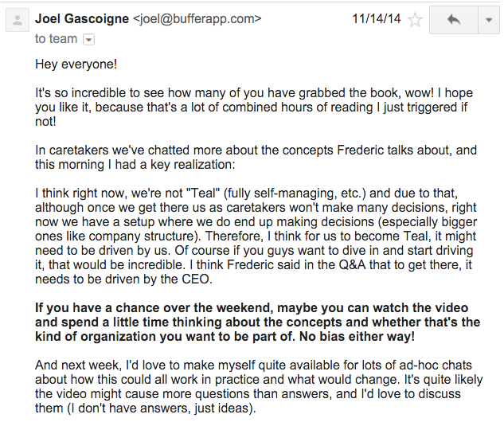Click the joel@bufferapp.com email address

[197, 19]
